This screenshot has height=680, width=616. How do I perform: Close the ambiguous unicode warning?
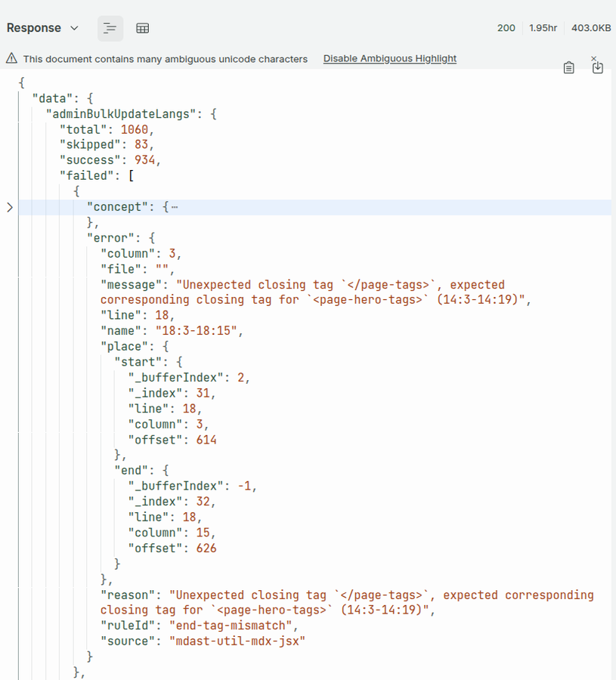coord(594,58)
